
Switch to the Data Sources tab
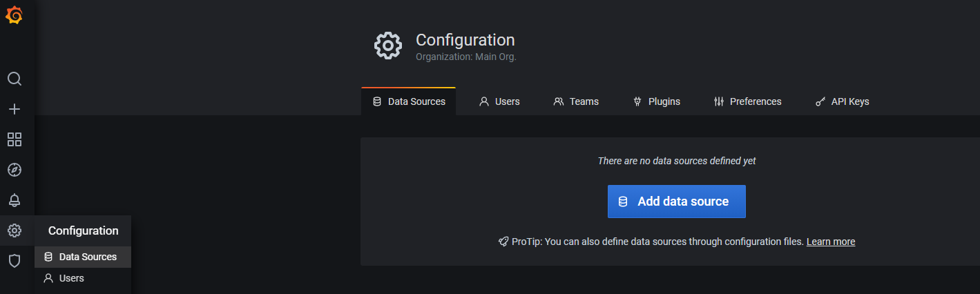409,101
